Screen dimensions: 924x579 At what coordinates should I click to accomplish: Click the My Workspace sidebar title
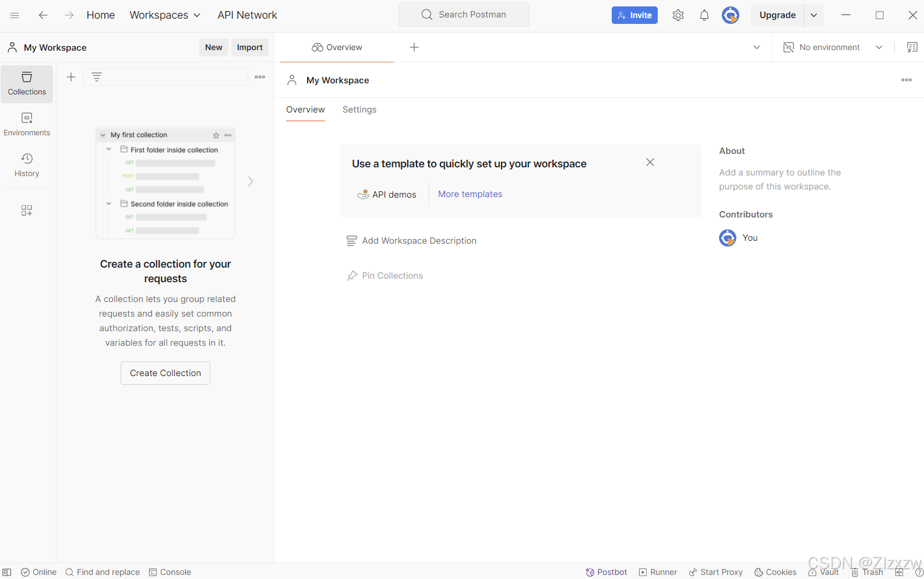(55, 48)
